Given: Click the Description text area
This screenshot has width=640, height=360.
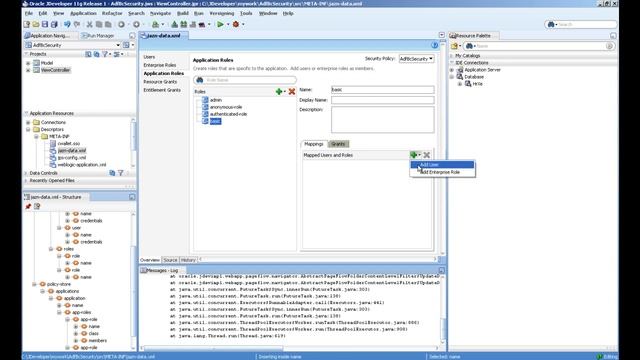Looking at the screenshot, I should tap(382, 120).
